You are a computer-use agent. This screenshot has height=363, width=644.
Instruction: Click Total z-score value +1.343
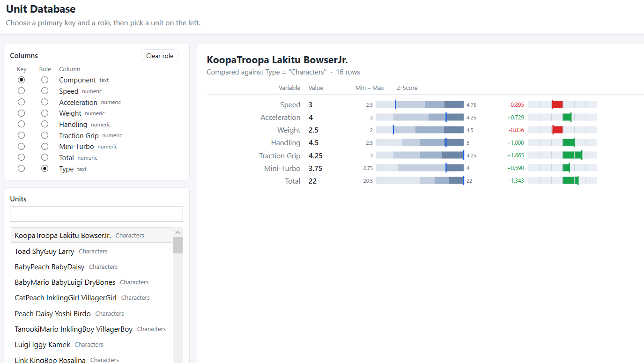pos(516,180)
